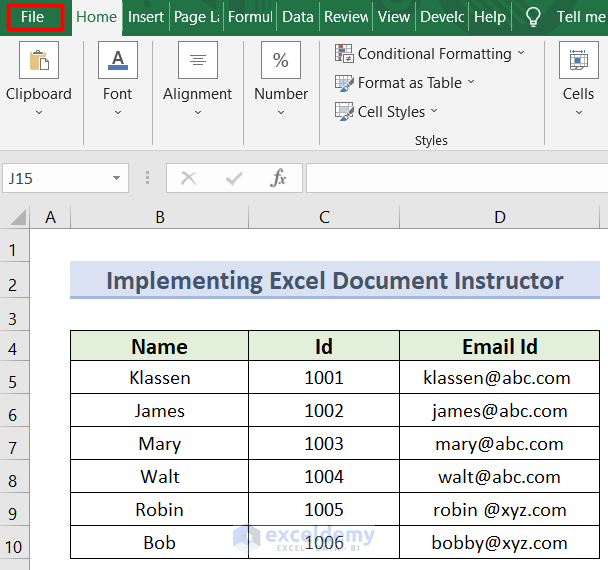Select the cell containing Bob
The image size is (608, 570).
tap(159, 542)
